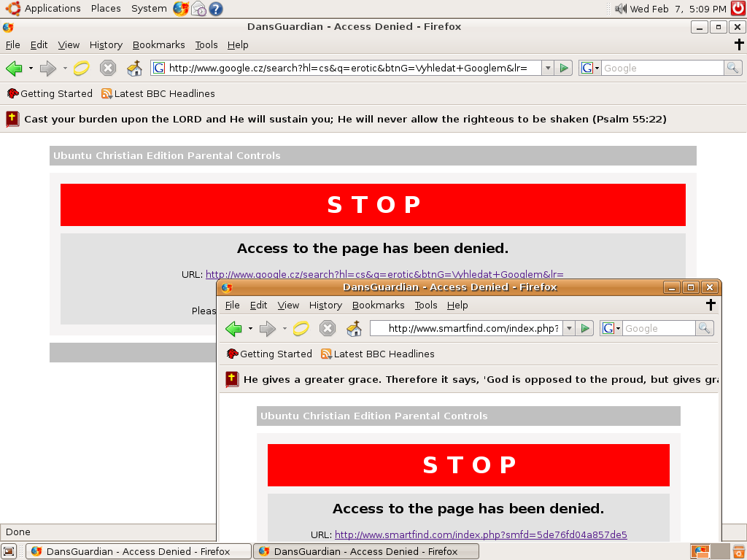747x560 pixels.
Task: Click Google search field in rear window
Action: 662,68
